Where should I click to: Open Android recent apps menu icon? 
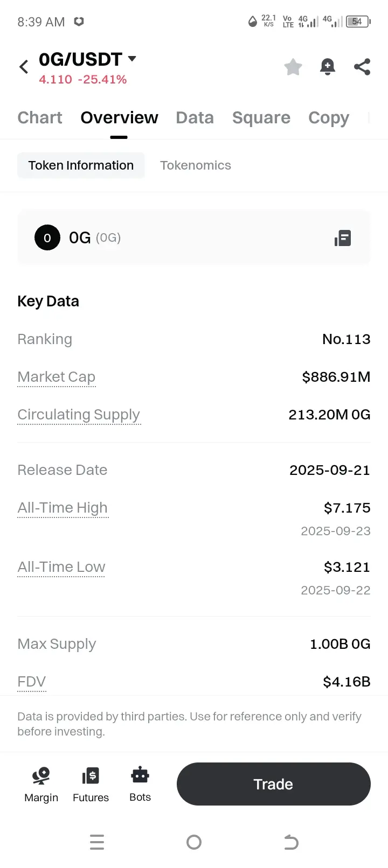click(97, 842)
